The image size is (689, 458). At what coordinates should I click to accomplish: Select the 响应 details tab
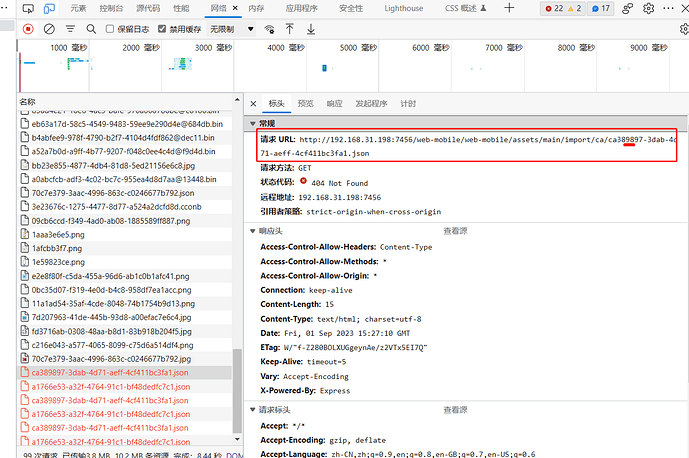[334, 104]
